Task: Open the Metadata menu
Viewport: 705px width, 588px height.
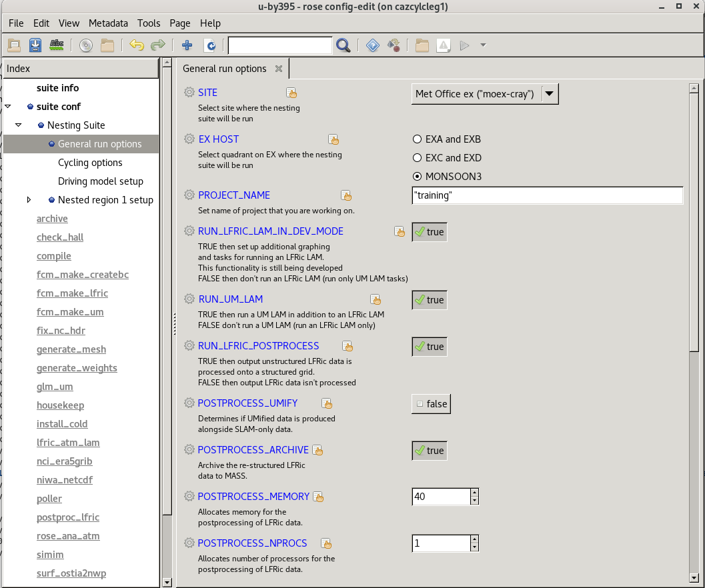Action: (108, 23)
